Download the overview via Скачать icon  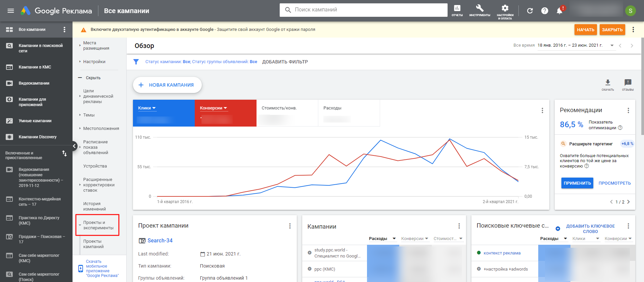pos(607,84)
